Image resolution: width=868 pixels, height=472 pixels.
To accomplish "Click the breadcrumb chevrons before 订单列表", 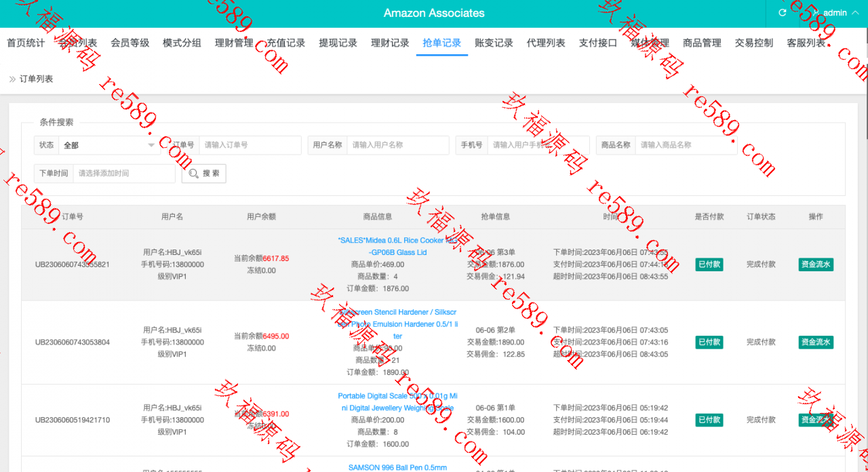I will click(x=12, y=79).
